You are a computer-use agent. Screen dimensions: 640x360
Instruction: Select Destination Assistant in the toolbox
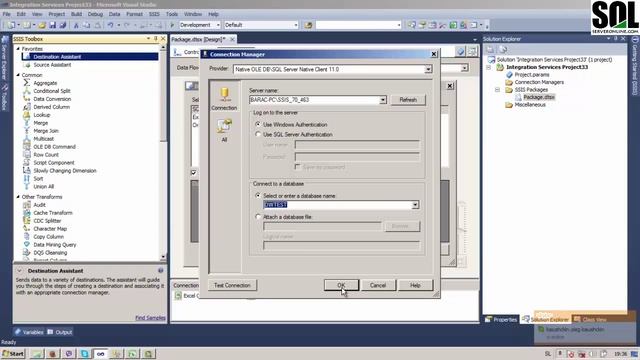91,57
